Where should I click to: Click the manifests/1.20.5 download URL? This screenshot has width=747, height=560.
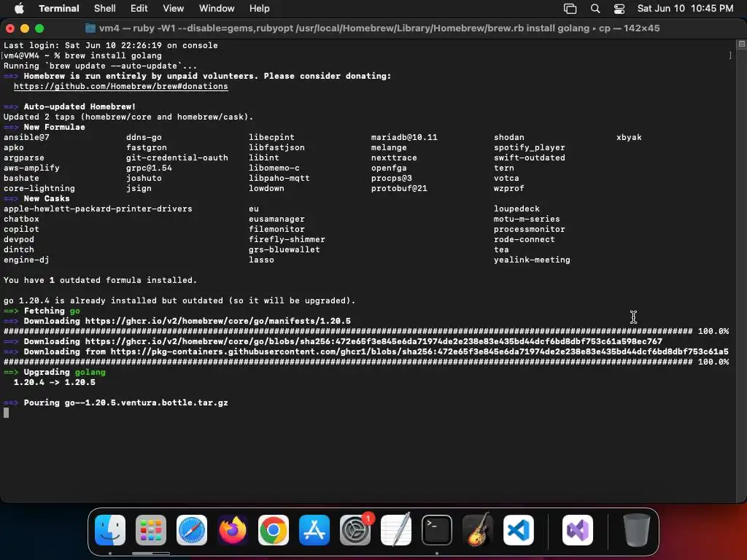217,321
